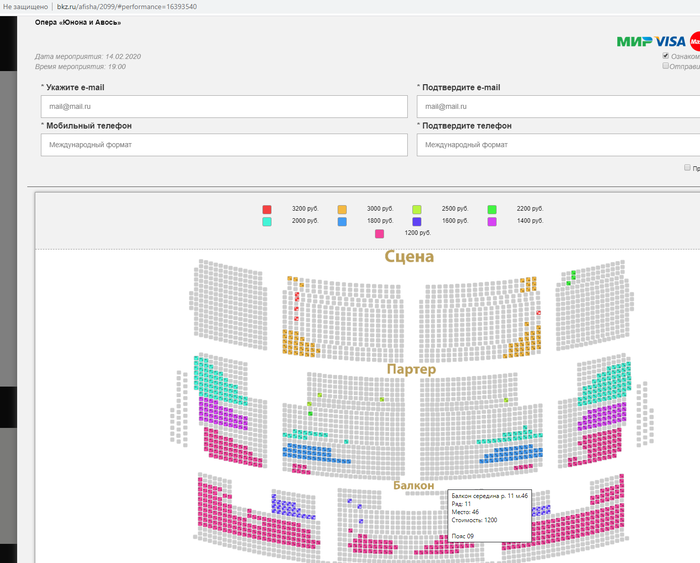Uncheck the checked 'Ознаком' checkbox
This screenshot has height=563, width=700.
tap(666, 56)
